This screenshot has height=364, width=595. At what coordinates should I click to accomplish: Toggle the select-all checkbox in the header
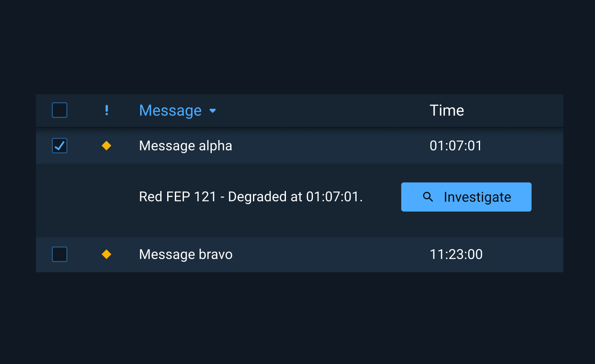coord(60,110)
